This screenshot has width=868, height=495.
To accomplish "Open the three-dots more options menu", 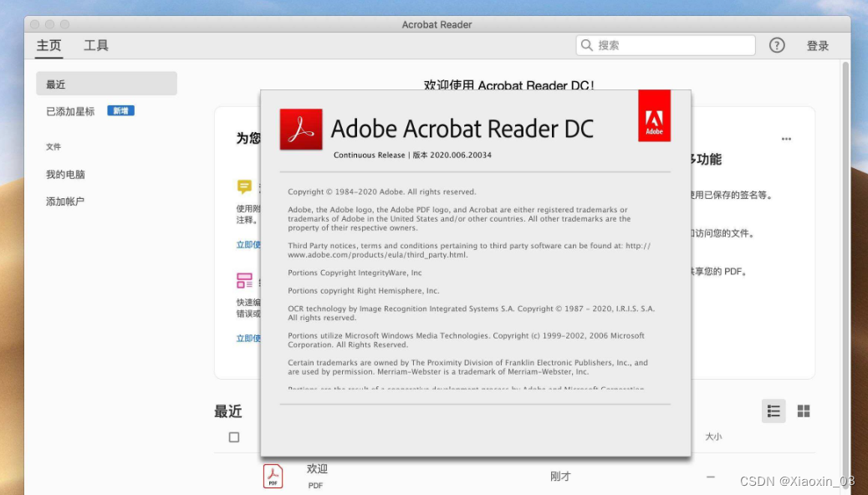I will [786, 139].
